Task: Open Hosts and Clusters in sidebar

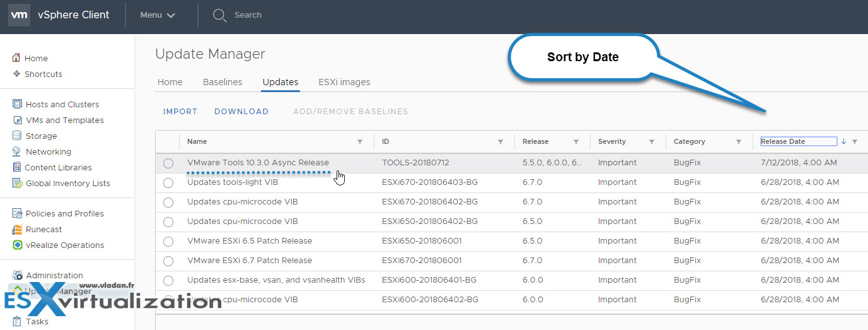Action: [62, 104]
